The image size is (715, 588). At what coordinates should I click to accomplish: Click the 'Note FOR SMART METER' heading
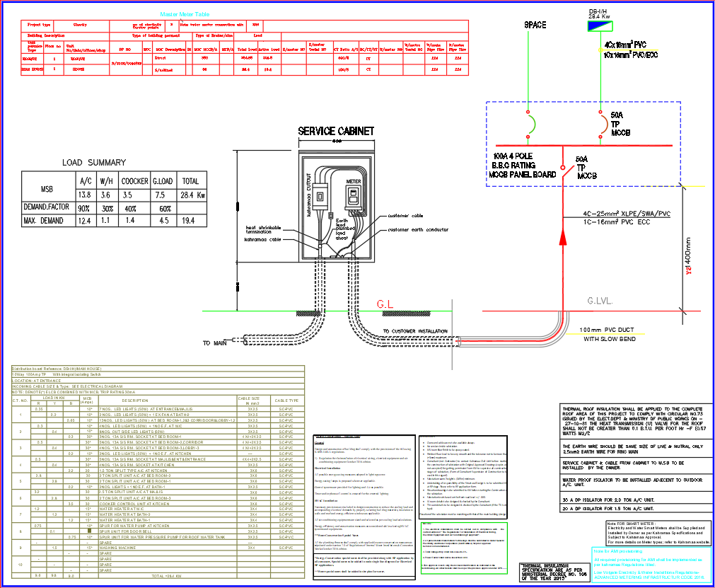pyautogui.click(x=632, y=524)
